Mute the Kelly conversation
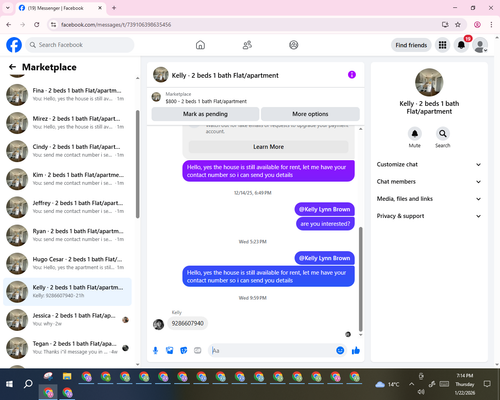The width and height of the screenshot is (500, 400). (415, 134)
